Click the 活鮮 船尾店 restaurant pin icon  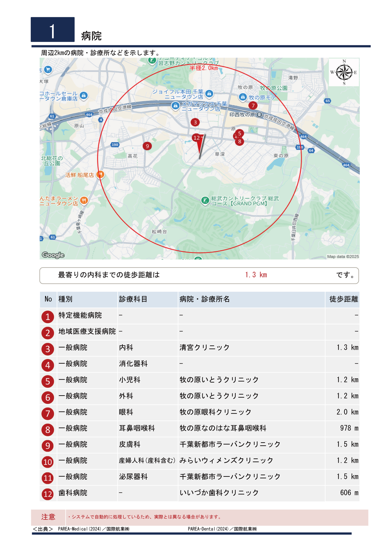(x=100, y=174)
